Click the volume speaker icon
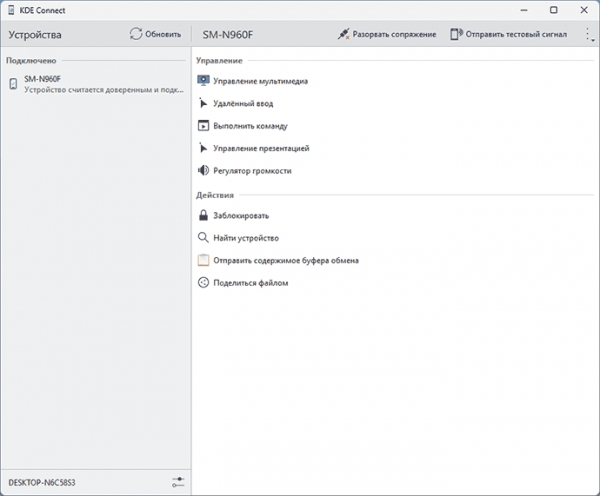This screenshot has width=600, height=496. 203,170
